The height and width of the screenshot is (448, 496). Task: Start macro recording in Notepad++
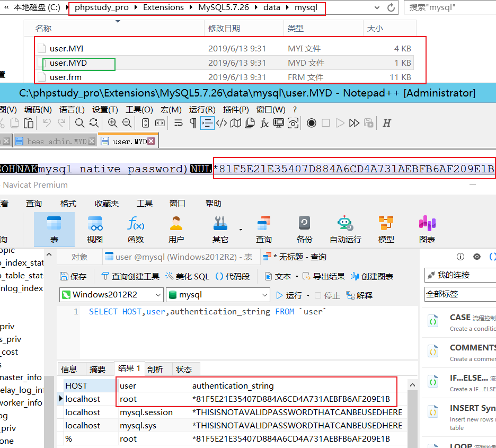(x=311, y=122)
